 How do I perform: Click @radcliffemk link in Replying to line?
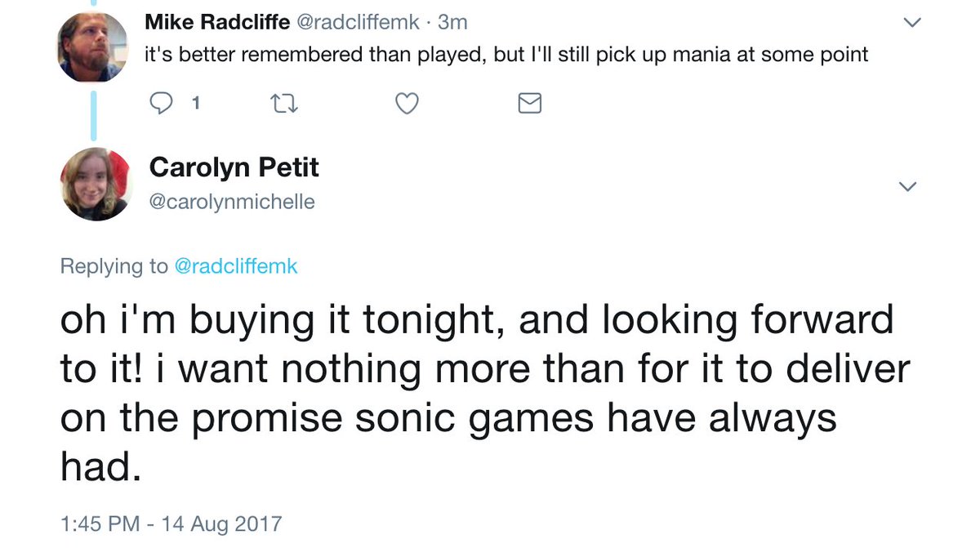coord(236,266)
